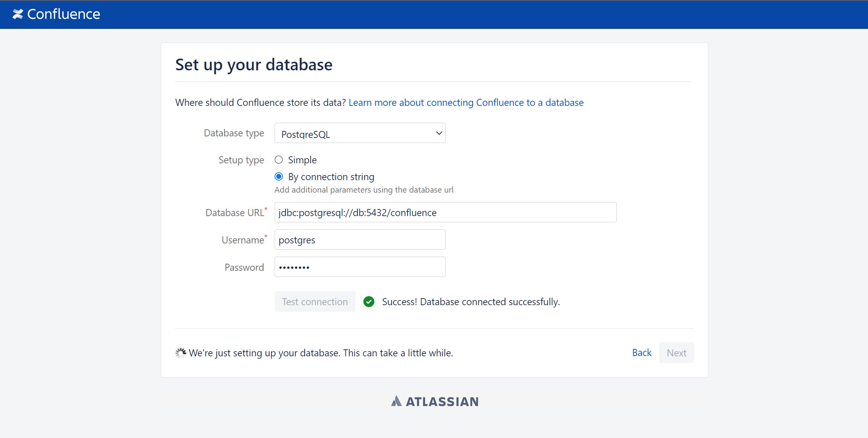
Task: Click the loading spinner icon
Action: (x=180, y=353)
